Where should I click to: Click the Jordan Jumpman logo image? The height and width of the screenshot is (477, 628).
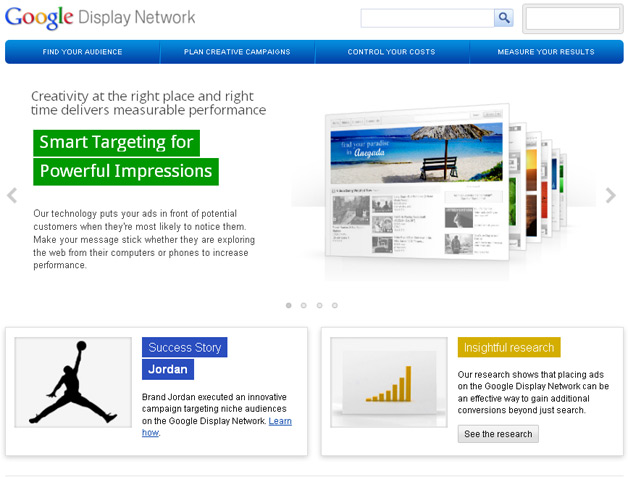click(x=73, y=383)
